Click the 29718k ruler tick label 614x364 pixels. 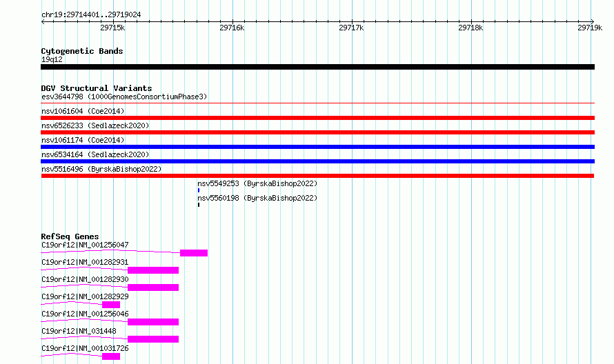tap(471, 28)
